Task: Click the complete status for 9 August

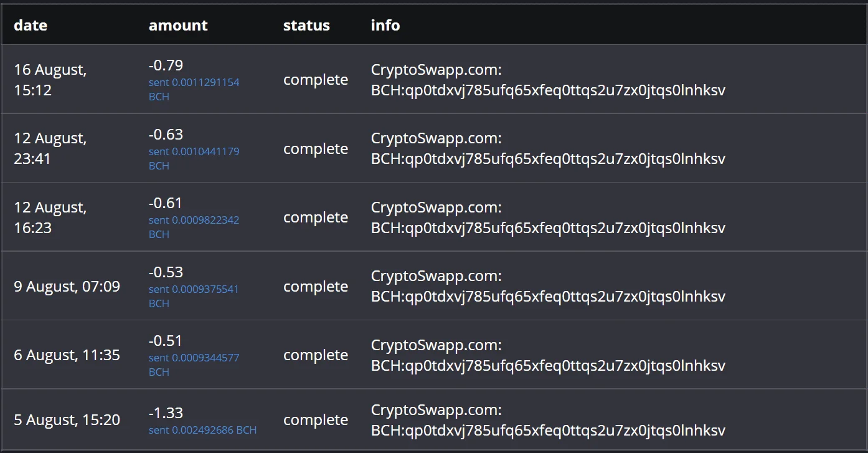Action: click(316, 287)
